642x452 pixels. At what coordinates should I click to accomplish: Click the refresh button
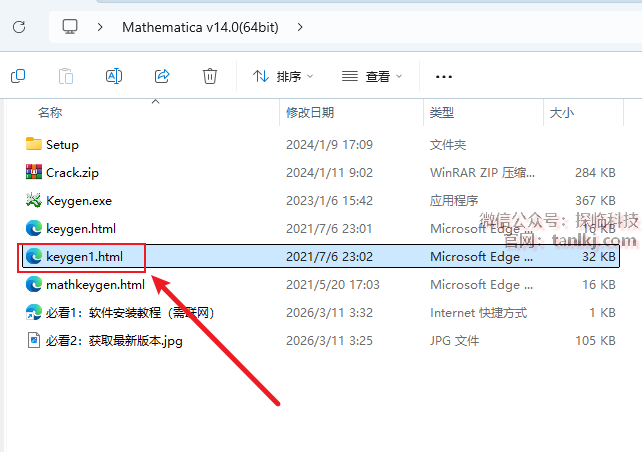click(19, 27)
